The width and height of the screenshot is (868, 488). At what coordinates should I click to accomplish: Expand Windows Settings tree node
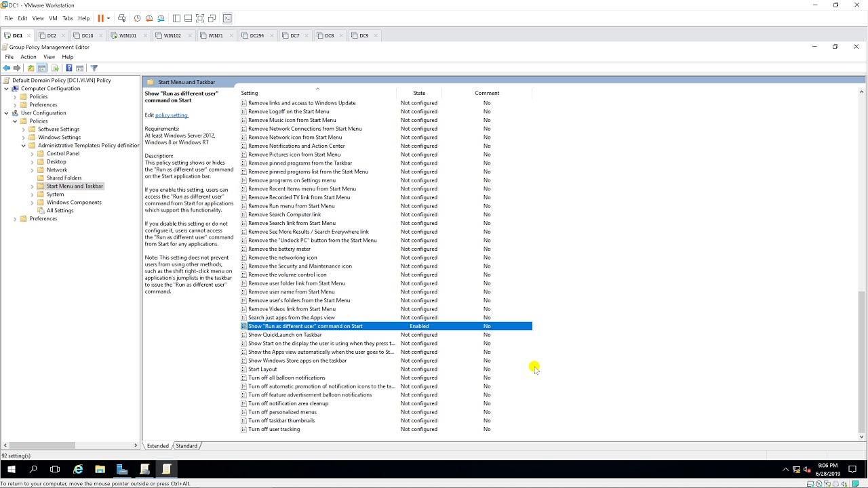point(24,138)
